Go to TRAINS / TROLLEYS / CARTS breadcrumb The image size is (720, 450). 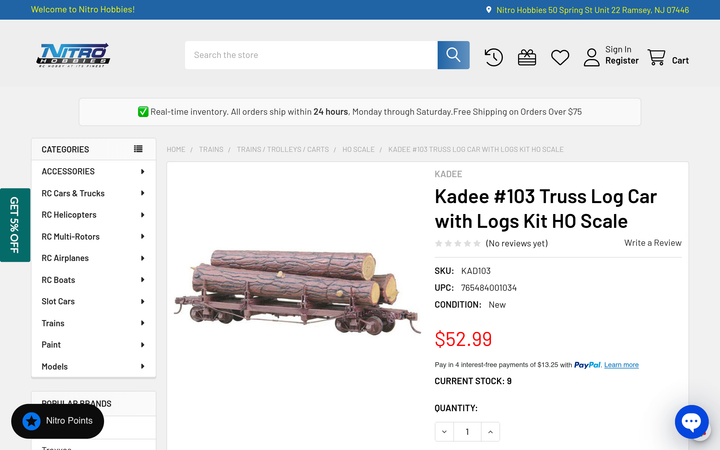coord(283,149)
